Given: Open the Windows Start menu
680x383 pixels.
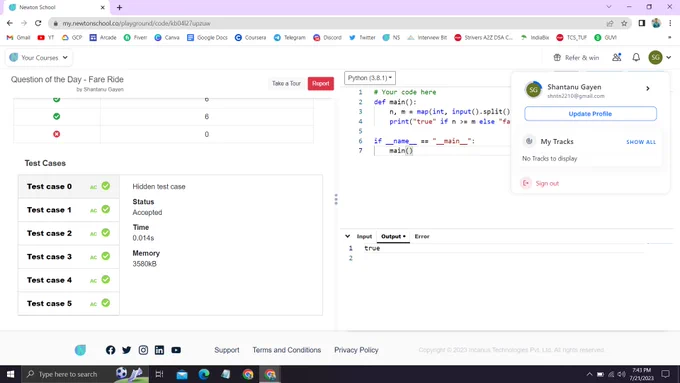Looking at the screenshot, I should point(10,374).
